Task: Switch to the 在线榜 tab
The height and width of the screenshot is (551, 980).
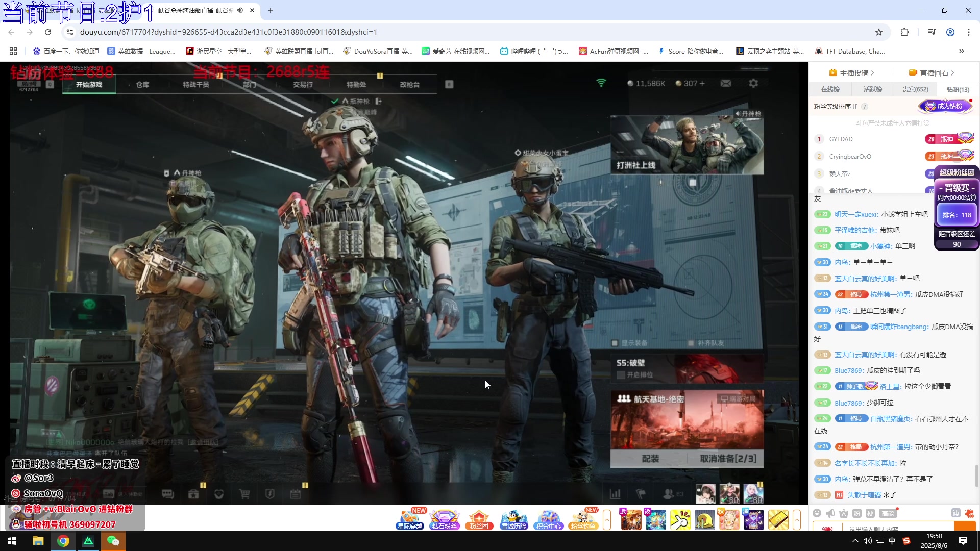Action: tap(830, 89)
